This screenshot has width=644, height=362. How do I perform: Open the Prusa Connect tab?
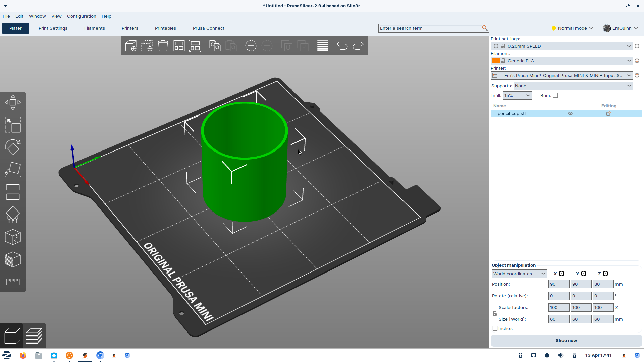209,28
